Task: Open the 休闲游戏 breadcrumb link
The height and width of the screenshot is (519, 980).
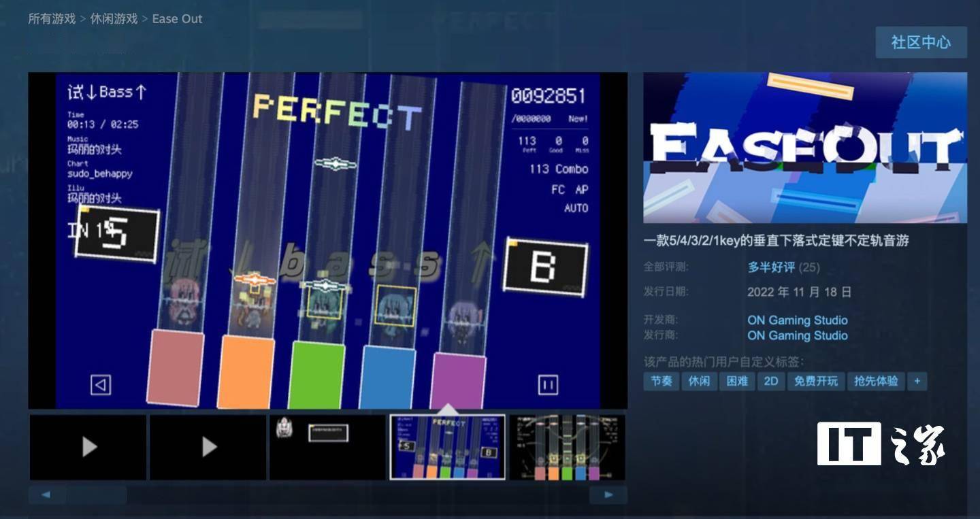Action: pos(114,19)
